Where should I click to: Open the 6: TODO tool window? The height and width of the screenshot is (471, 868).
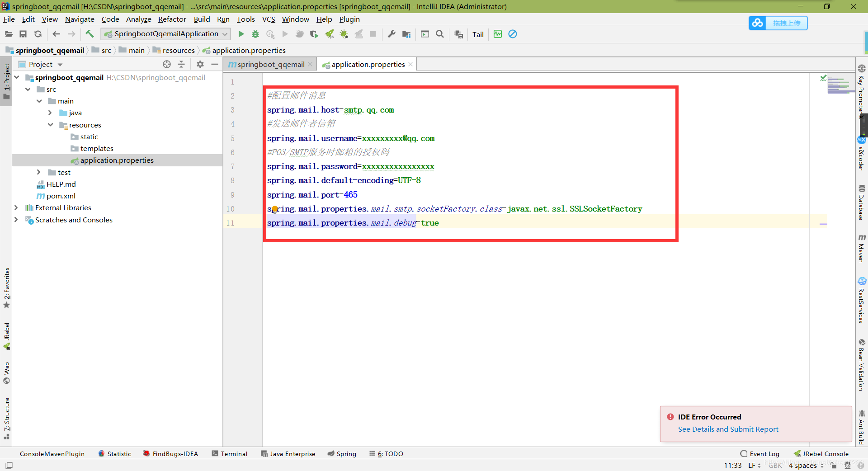pyautogui.click(x=386, y=454)
